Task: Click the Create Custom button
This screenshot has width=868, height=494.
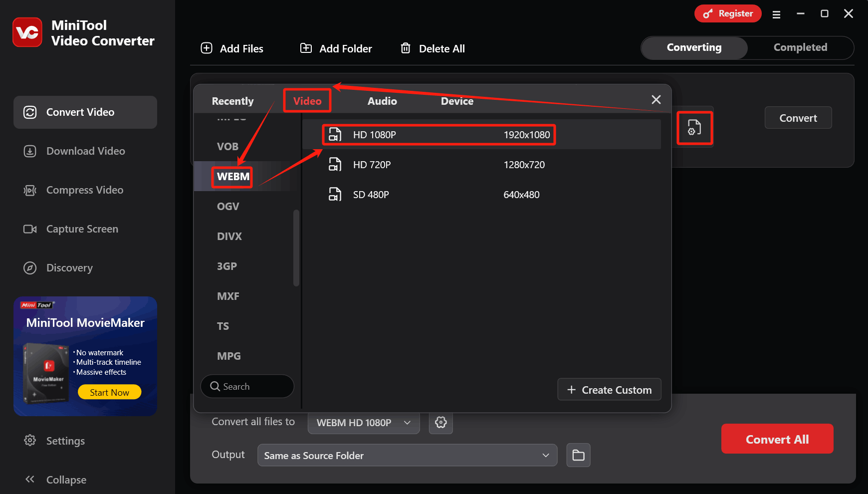Action: tap(609, 390)
